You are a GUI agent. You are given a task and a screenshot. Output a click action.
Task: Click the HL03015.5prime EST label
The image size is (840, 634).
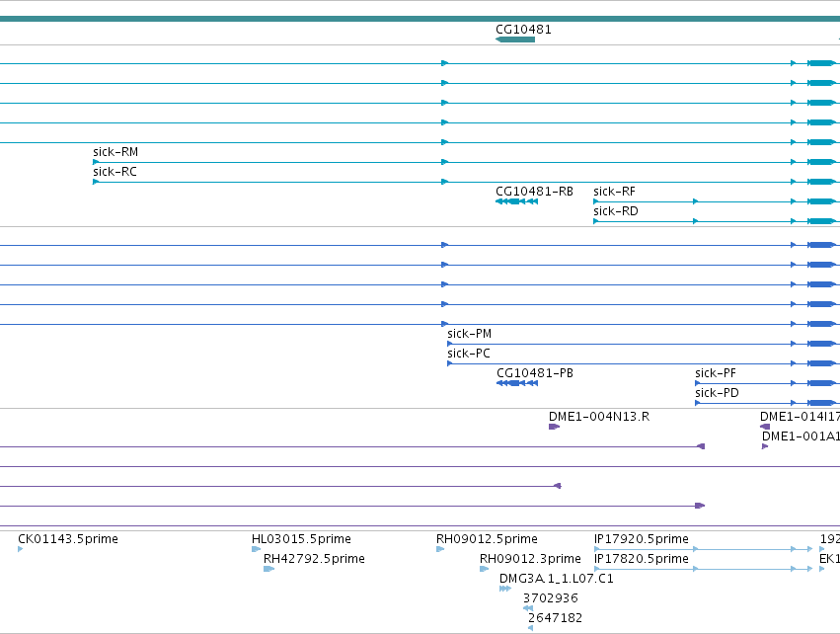point(302,539)
